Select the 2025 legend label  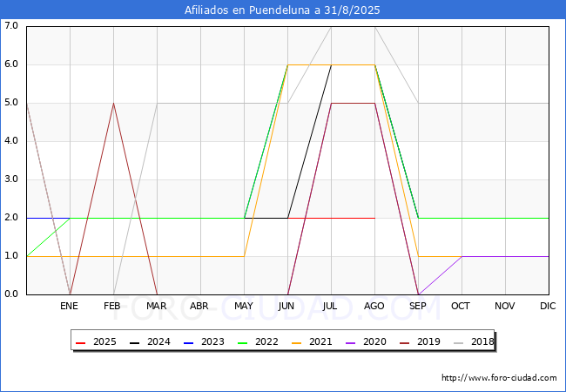click(104, 341)
